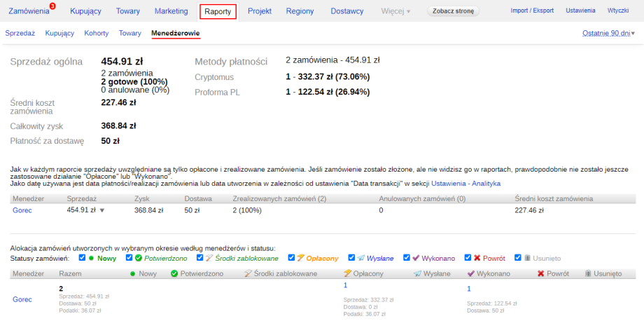Switch to the Kohorty report tab
The image size is (644, 321).
pos(96,33)
